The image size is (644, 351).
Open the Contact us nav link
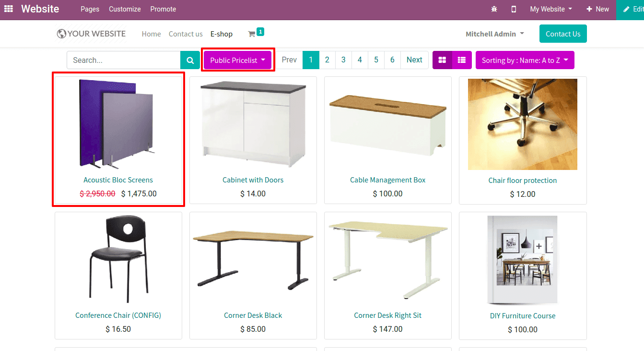(x=186, y=34)
